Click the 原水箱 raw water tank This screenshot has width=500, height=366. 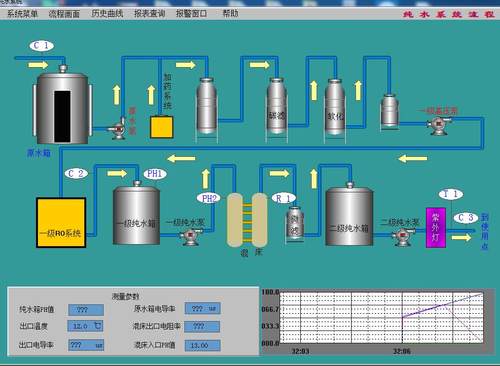pyautogui.click(x=62, y=106)
